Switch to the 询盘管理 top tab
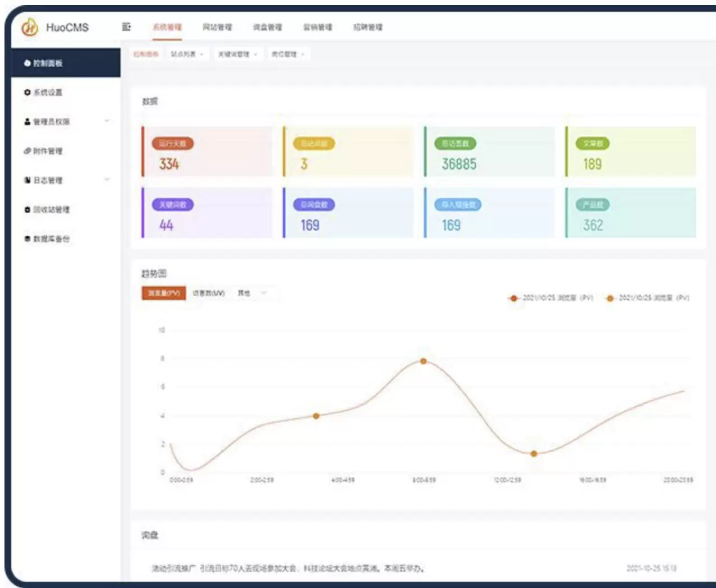Screen dimensions: 716x588 click(267, 27)
